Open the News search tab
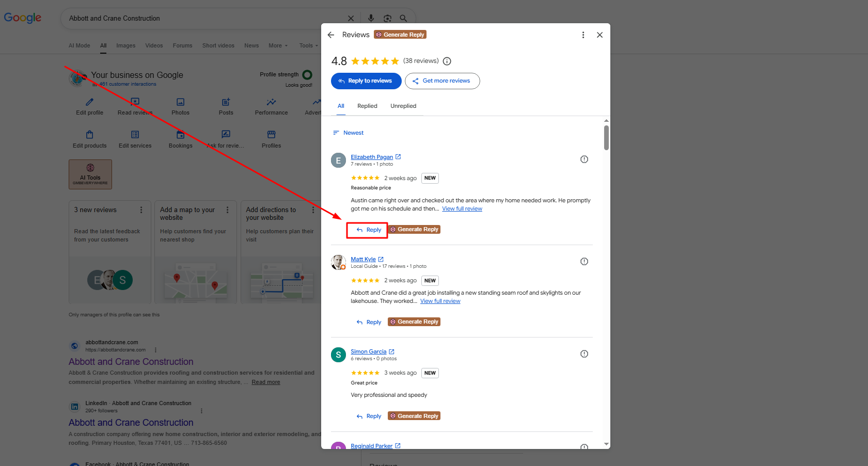 click(251, 45)
